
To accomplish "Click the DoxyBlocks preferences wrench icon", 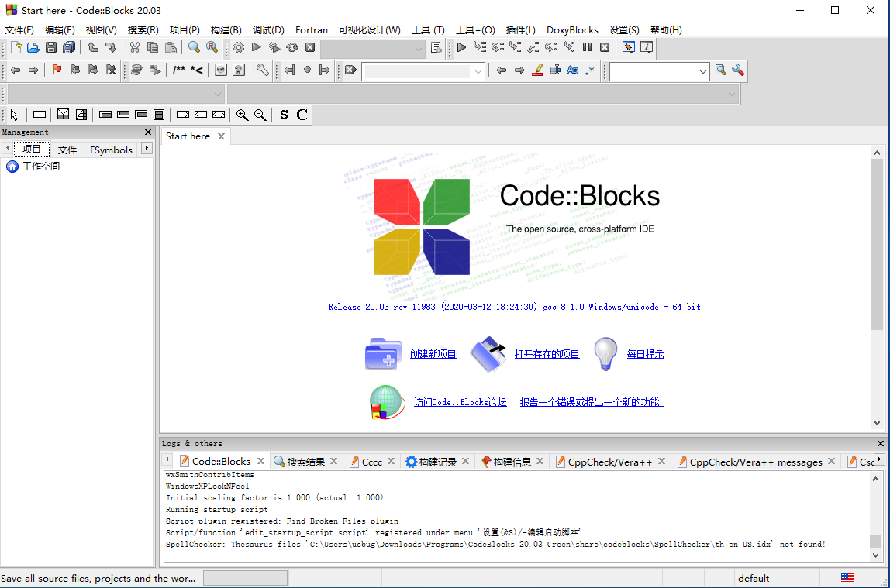I will coord(262,70).
